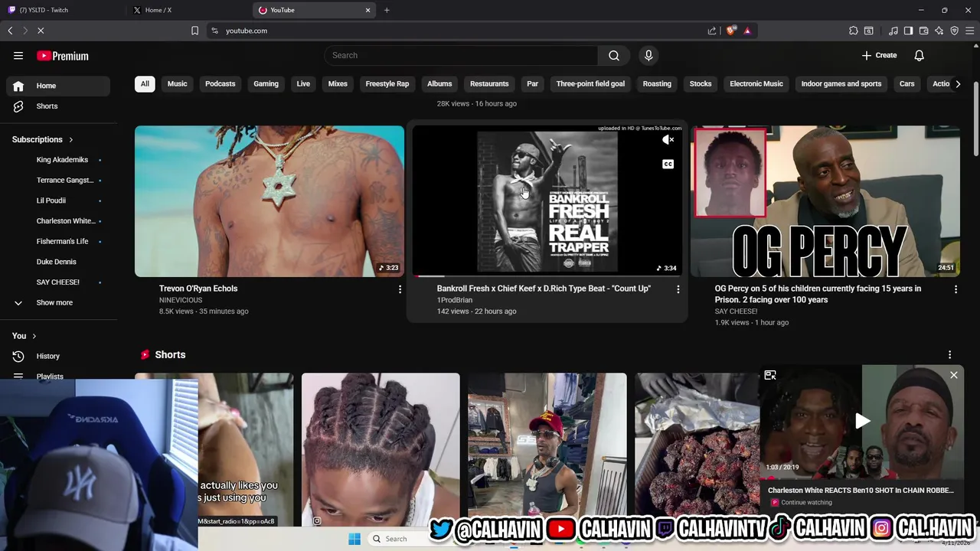Open Brave Rewards triangle icon
980x551 pixels.
click(x=747, y=31)
